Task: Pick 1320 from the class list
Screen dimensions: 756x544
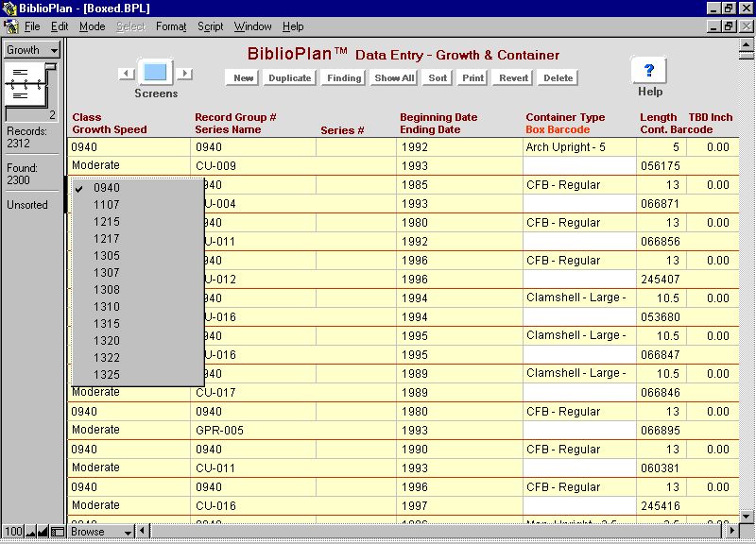Action: click(138, 341)
